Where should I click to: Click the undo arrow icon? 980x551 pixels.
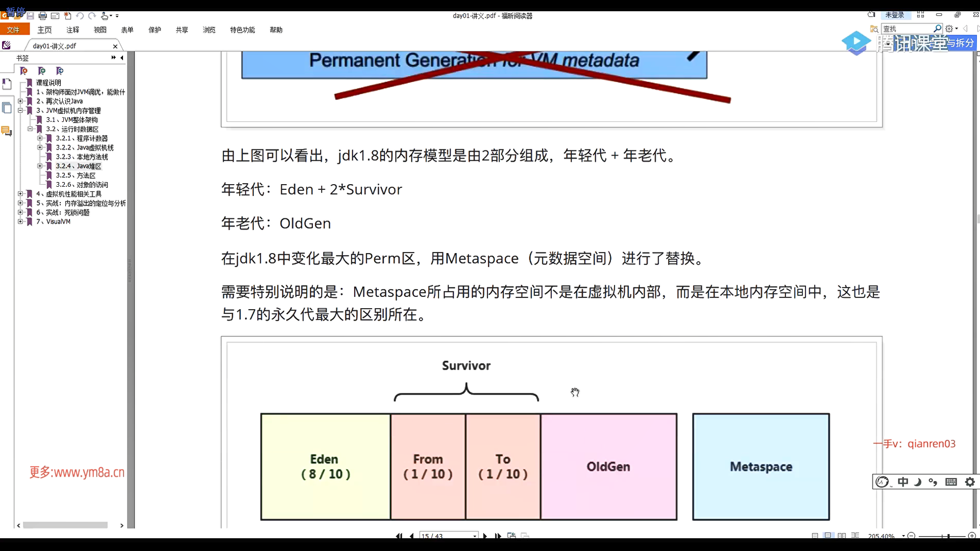tap(80, 16)
